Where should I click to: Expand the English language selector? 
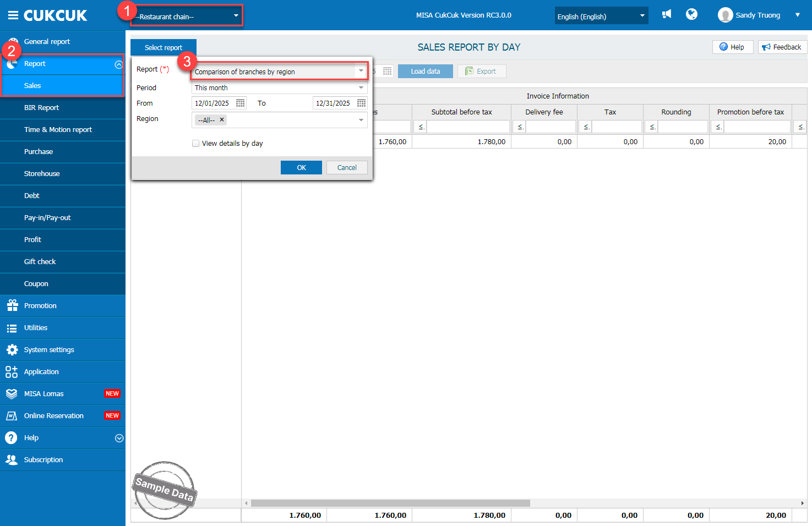[601, 16]
